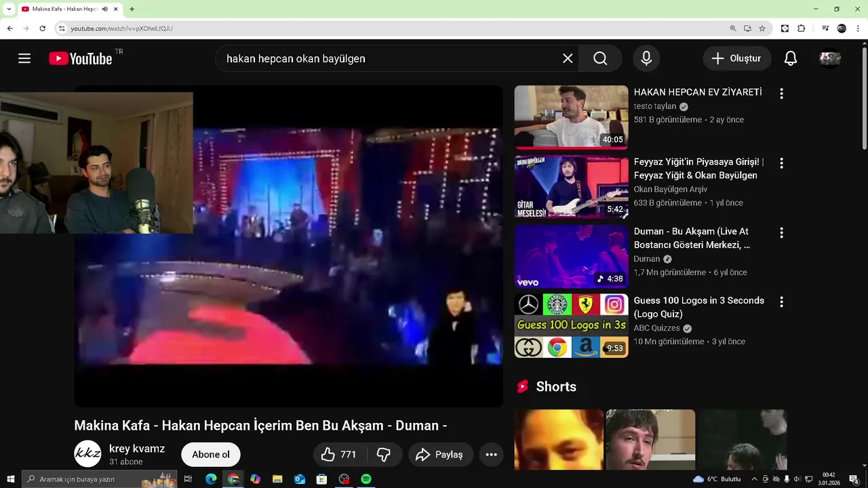868x488 pixels.
Task: Open options for Feyyaz Yiğit video
Action: [x=781, y=163]
